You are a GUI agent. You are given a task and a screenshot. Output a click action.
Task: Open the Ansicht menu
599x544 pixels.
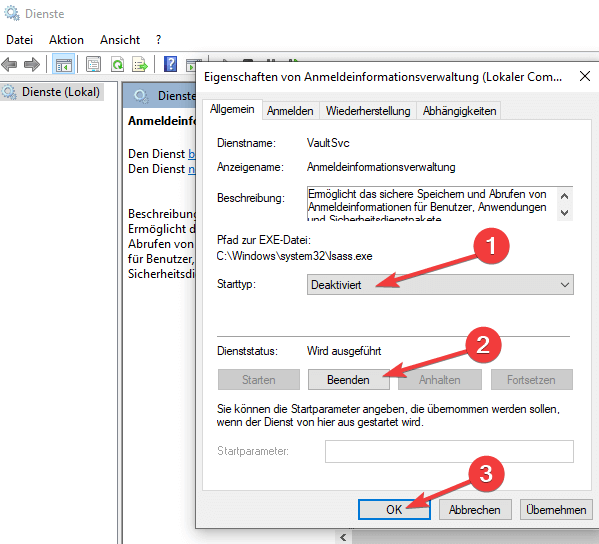(120, 40)
